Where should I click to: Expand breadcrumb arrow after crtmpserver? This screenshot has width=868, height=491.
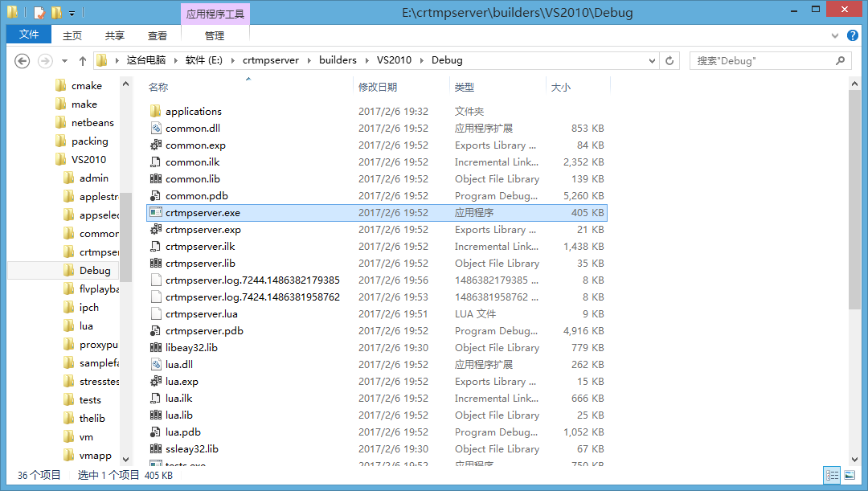click(309, 60)
